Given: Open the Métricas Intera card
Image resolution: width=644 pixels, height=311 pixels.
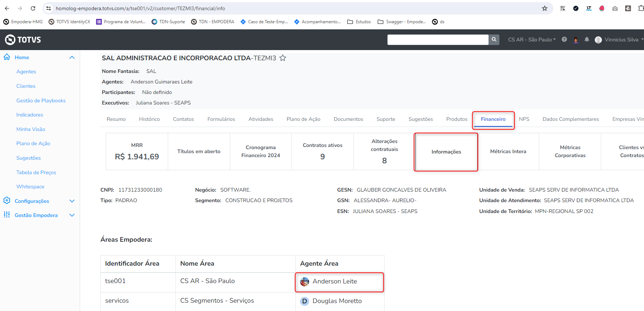Looking at the screenshot, I should tap(508, 151).
